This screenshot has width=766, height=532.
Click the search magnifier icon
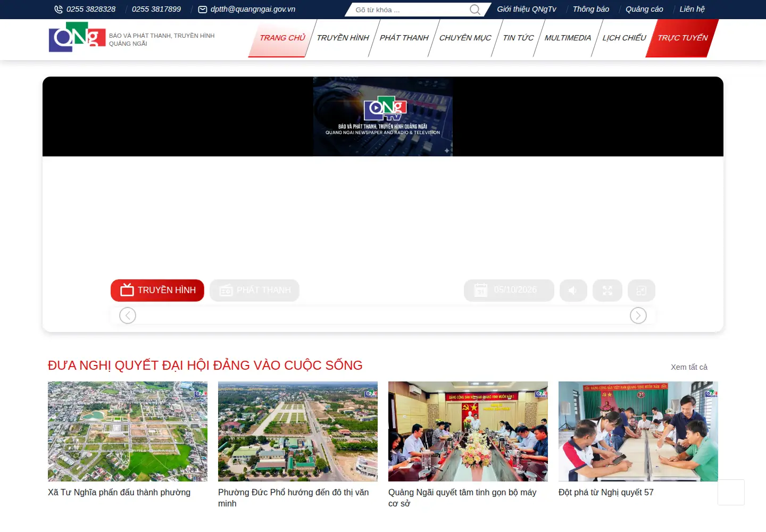(x=475, y=10)
